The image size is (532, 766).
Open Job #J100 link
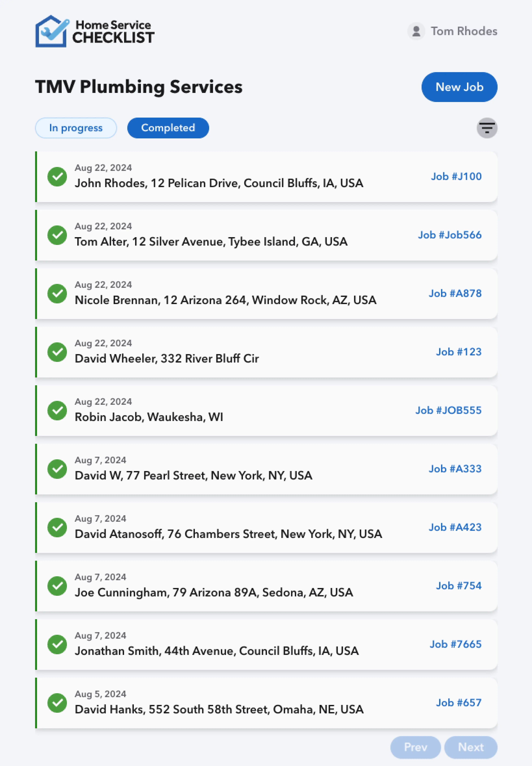click(x=456, y=176)
